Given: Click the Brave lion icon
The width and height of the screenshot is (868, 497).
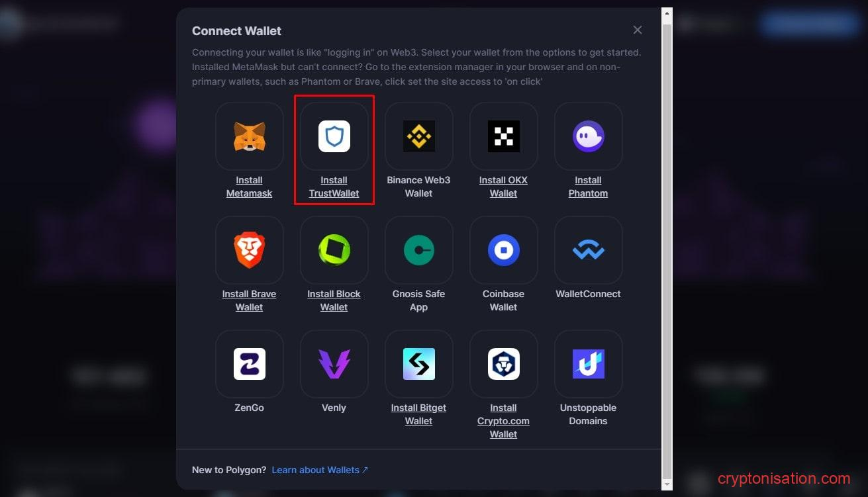Looking at the screenshot, I should click(249, 250).
